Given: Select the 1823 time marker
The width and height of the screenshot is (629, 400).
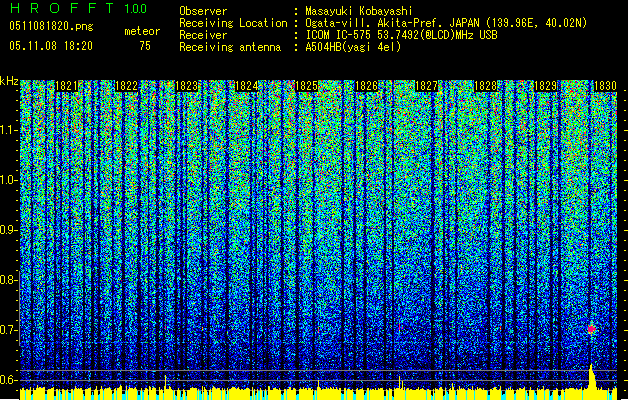Looking at the screenshot, I should (187, 87).
